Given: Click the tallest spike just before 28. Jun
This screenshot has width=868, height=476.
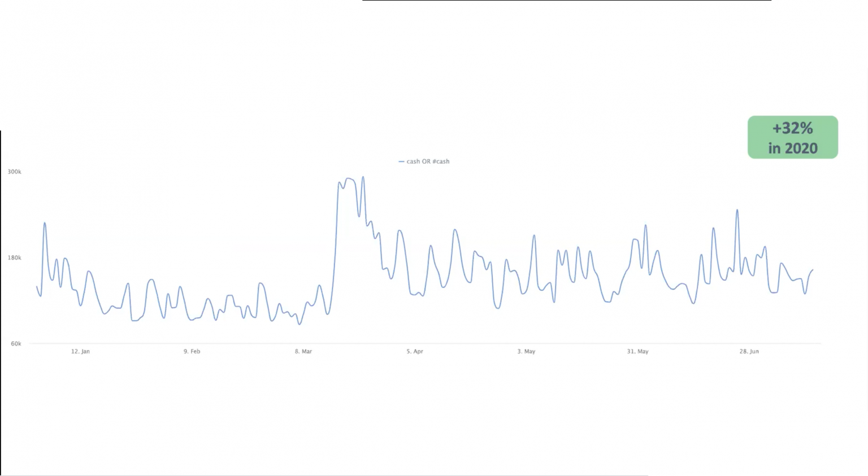Looking at the screenshot, I should tap(737, 210).
